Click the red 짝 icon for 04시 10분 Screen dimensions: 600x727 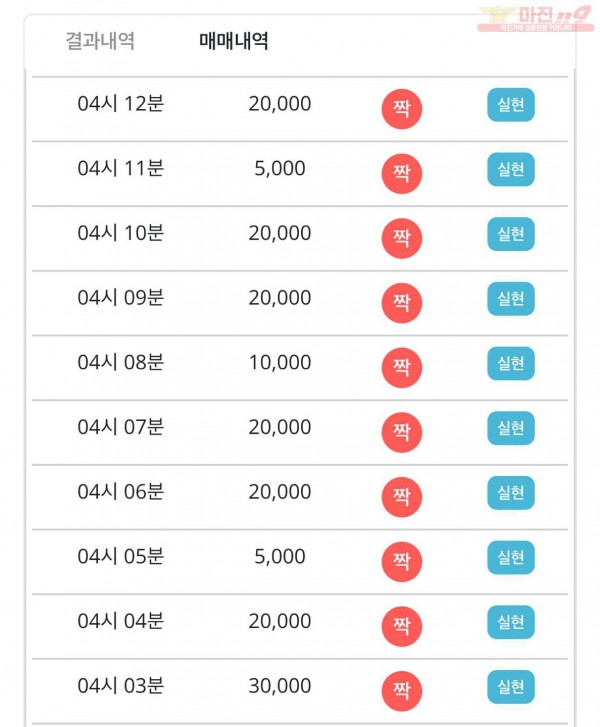tap(402, 238)
